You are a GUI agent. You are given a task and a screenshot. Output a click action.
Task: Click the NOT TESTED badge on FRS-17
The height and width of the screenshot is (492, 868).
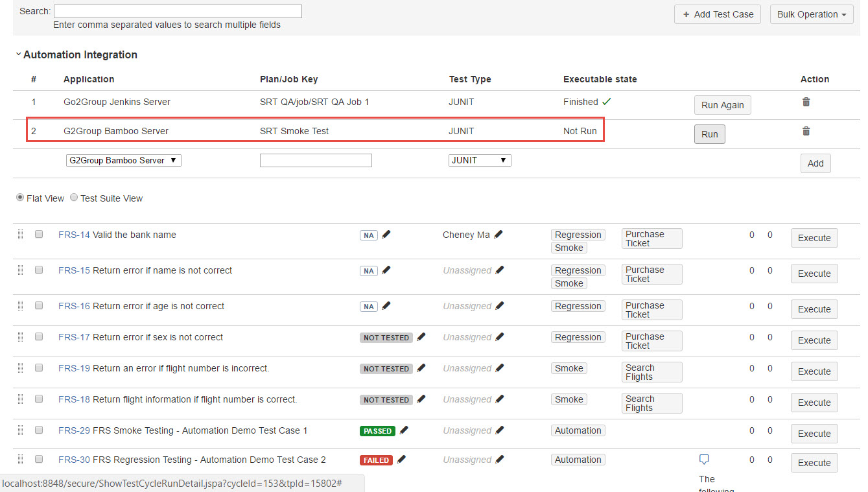pos(386,338)
